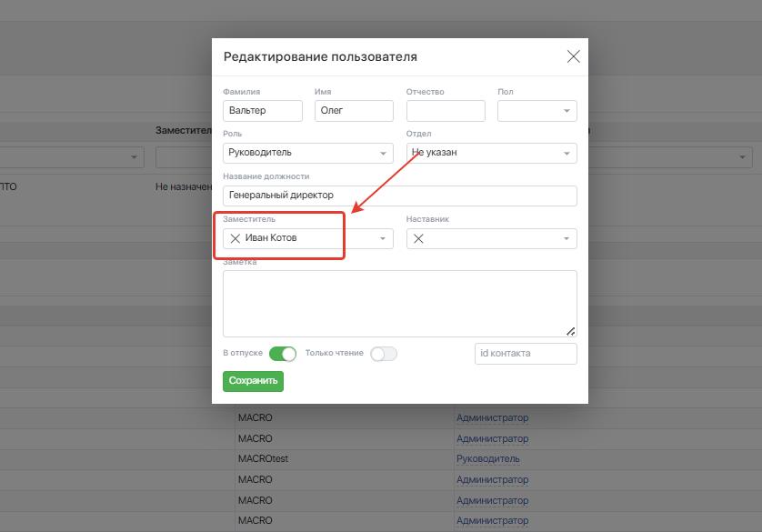Expand the Наставник dropdown arrow
The width and height of the screenshot is (762, 532).
[566, 238]
